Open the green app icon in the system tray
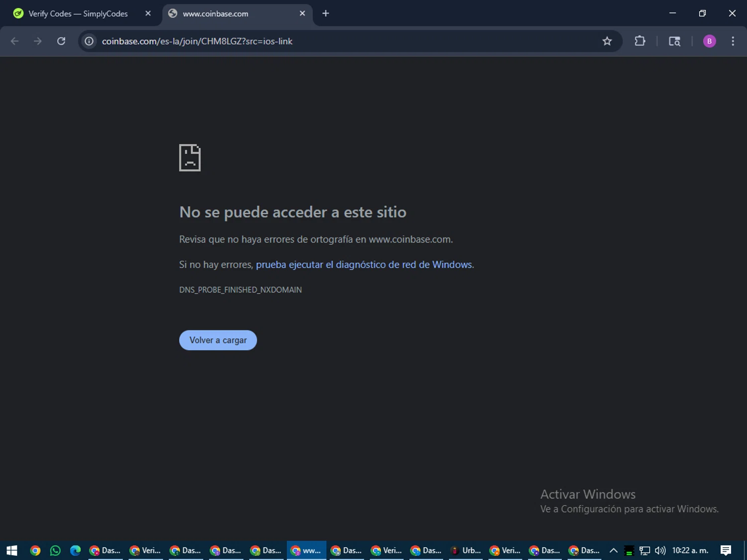747x560 pixels. (629, 551)
